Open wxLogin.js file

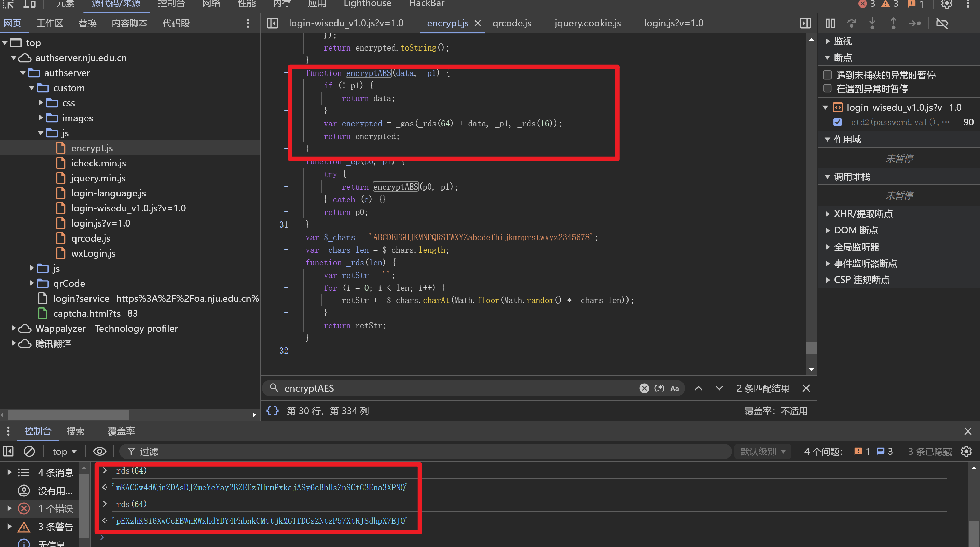93,253
